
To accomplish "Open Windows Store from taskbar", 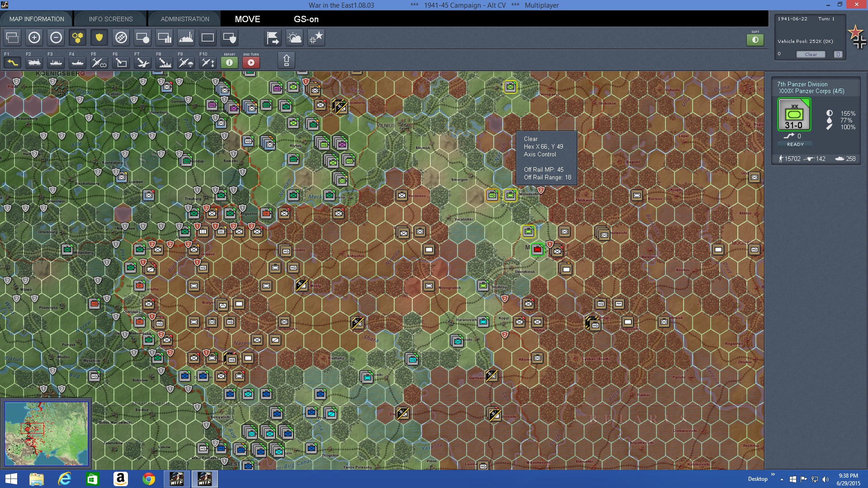I will [93, 479].
